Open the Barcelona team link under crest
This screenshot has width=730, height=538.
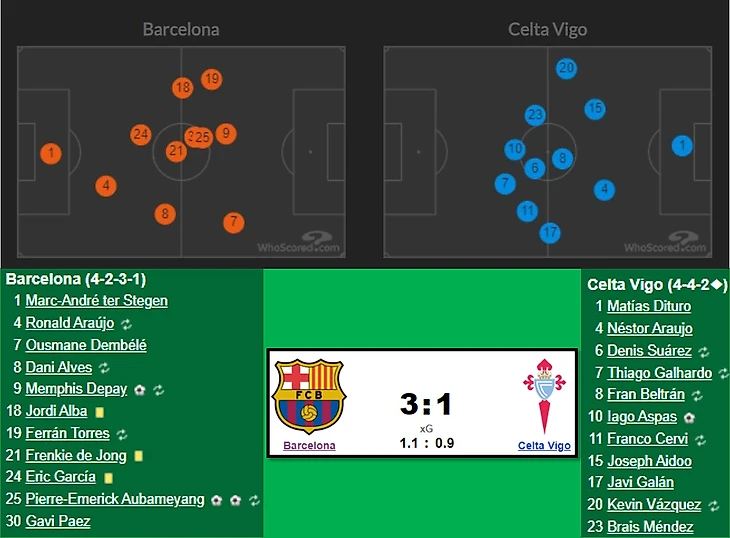(309, 446)
